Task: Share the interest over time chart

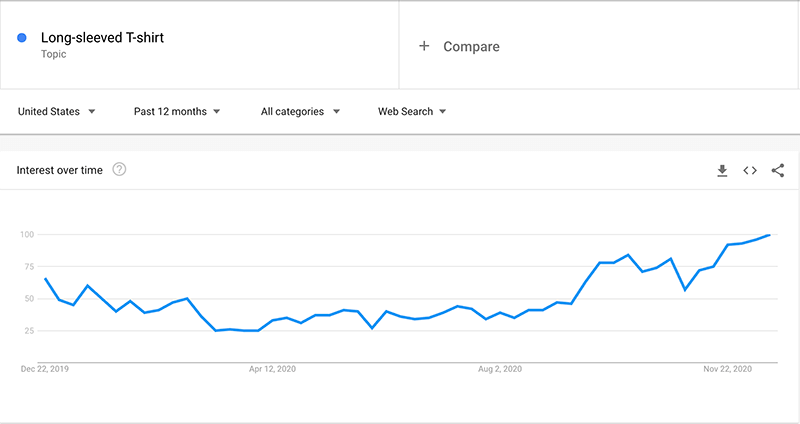Action: (x=778, y=170)
